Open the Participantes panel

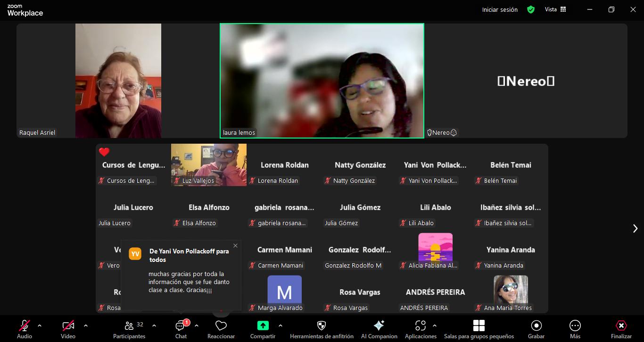[x=129, y=329]
